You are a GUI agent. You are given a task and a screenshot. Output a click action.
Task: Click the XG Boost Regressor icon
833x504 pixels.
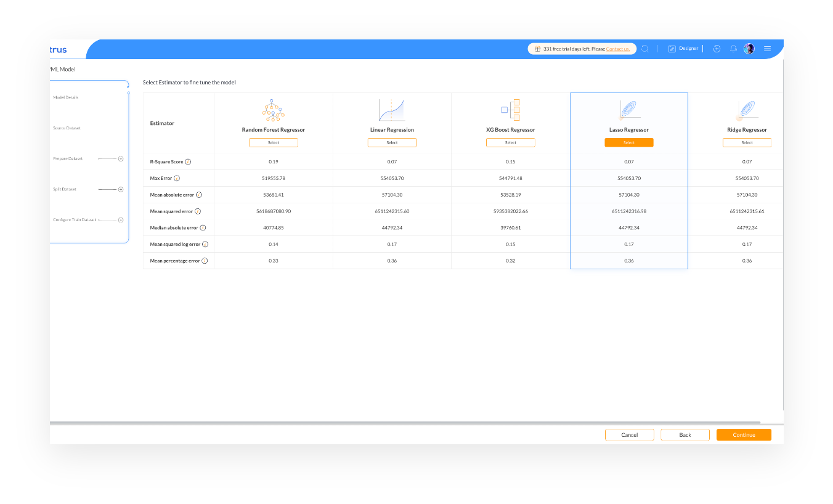click(x=510, y=109)
